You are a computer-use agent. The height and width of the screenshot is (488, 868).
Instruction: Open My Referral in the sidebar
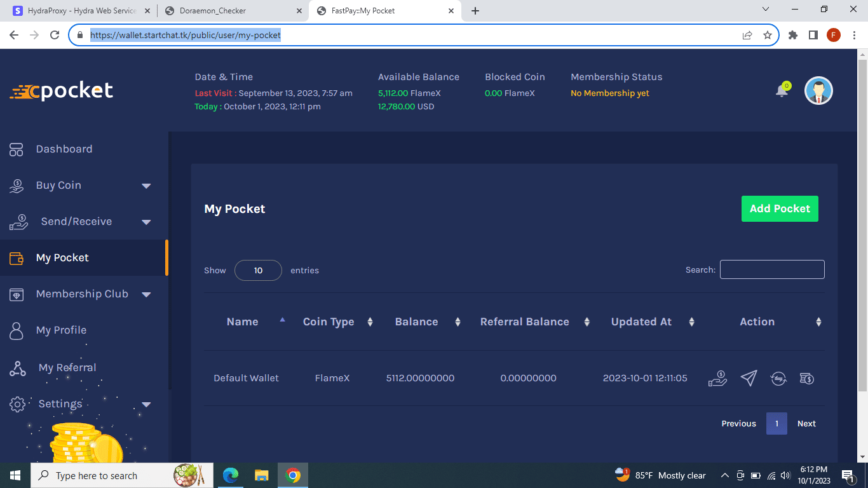click(x=67, y=368)
